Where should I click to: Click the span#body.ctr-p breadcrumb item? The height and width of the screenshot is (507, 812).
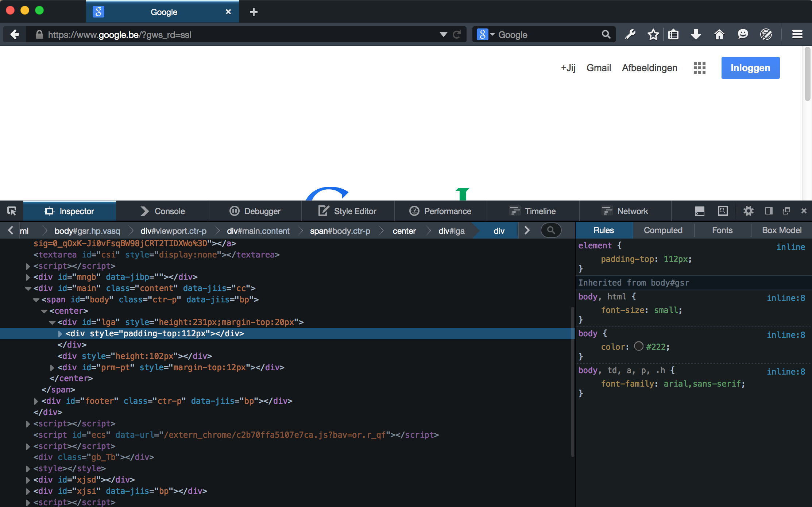point(339,231)
